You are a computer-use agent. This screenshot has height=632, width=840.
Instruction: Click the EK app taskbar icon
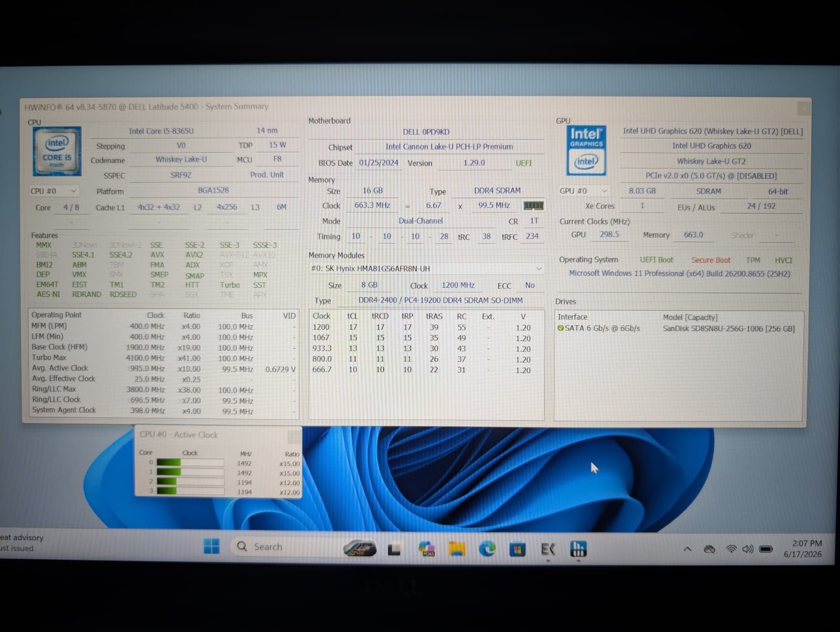(548, 549)
